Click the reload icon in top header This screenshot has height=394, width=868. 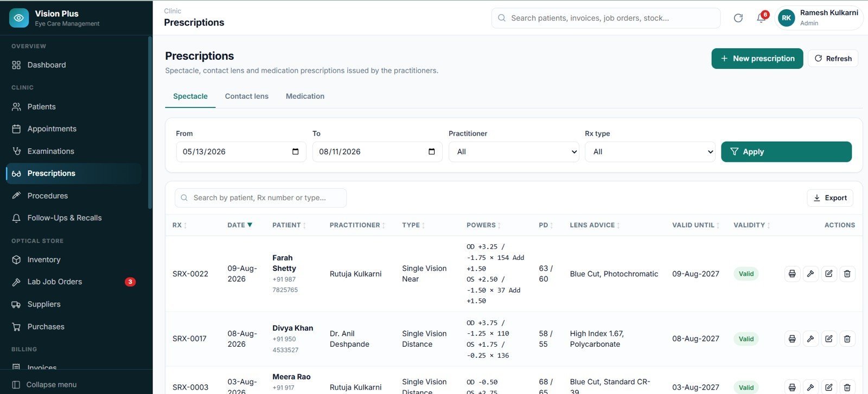click(738, 18)
